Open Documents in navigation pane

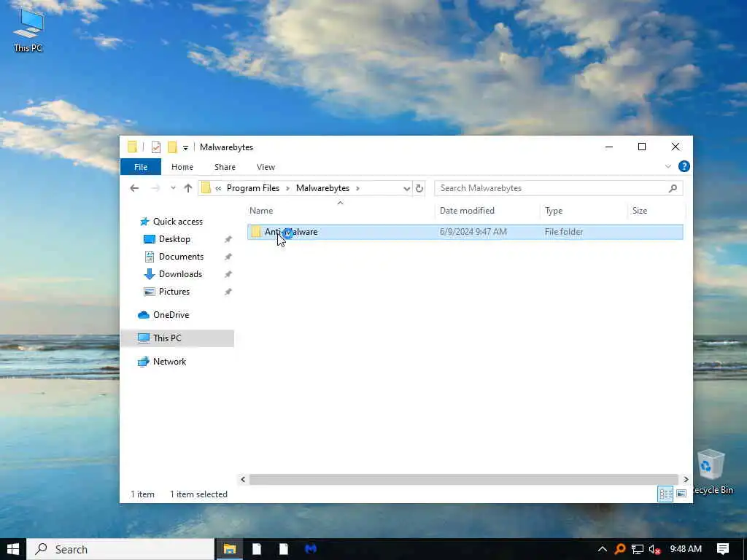point(181,257)
